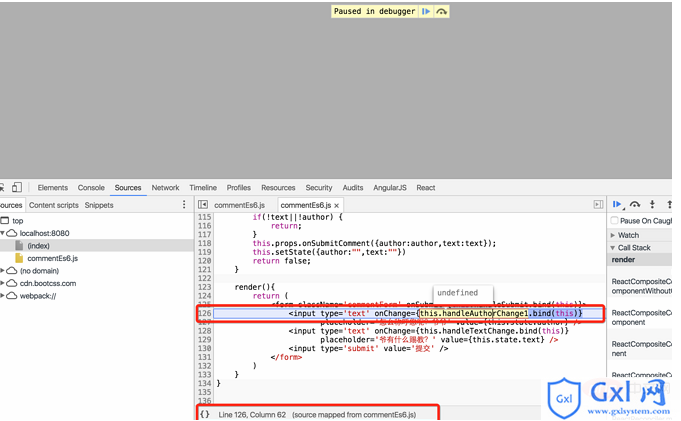681x421 pixels.
Task: Click Line 126, Column 62 status text
Action: coord(252,415)
